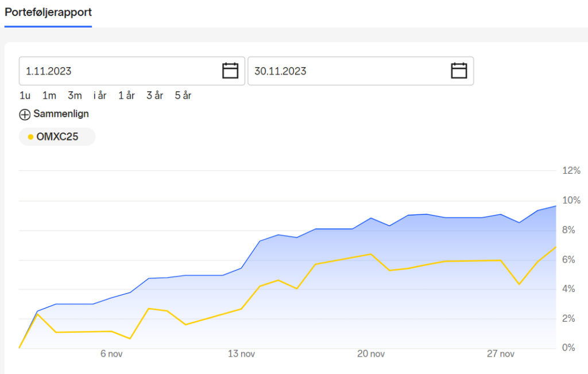Select the 1u time range
Screen dimensions: 588x374
coord(25,96)
